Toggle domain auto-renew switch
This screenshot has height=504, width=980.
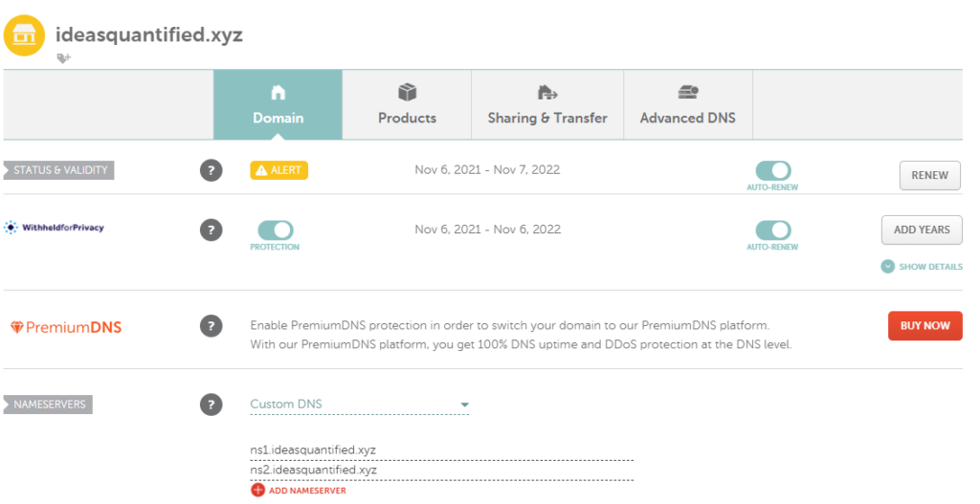point(773,170)
